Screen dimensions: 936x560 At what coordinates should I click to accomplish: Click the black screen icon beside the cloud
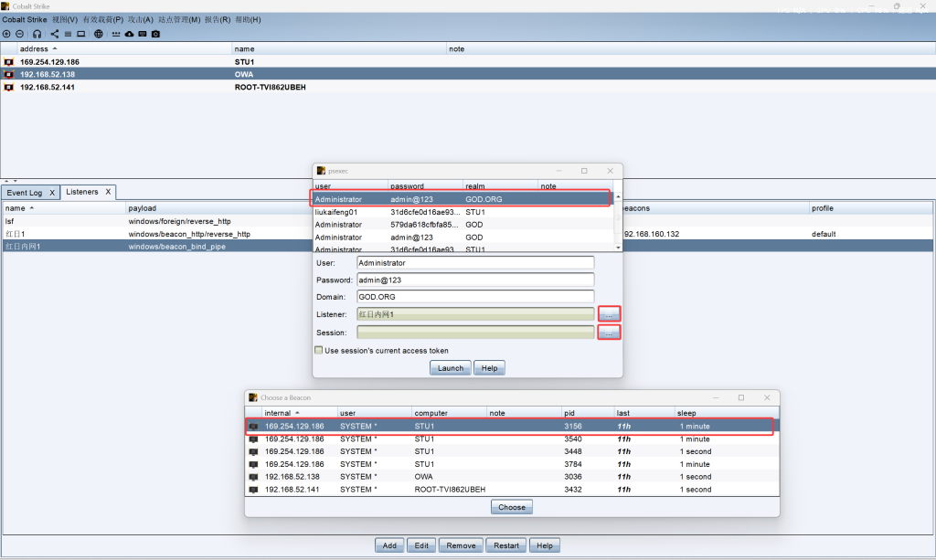(142, 34)
